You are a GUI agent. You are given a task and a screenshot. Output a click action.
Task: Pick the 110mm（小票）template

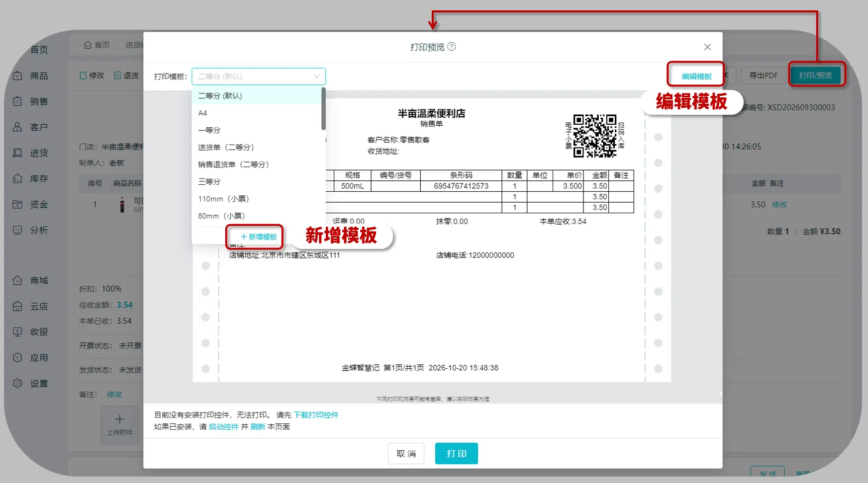257,199
